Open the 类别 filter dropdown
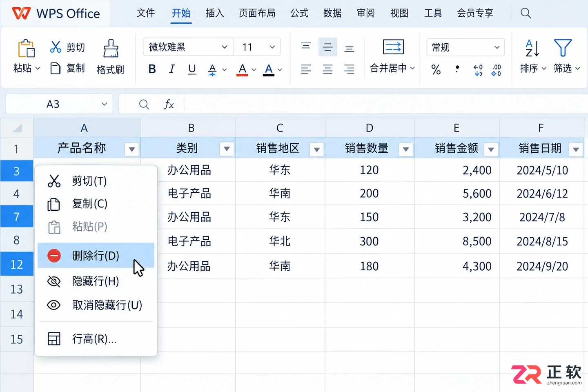The height and width of the screenshot is (392, 588). click(227, 149)
